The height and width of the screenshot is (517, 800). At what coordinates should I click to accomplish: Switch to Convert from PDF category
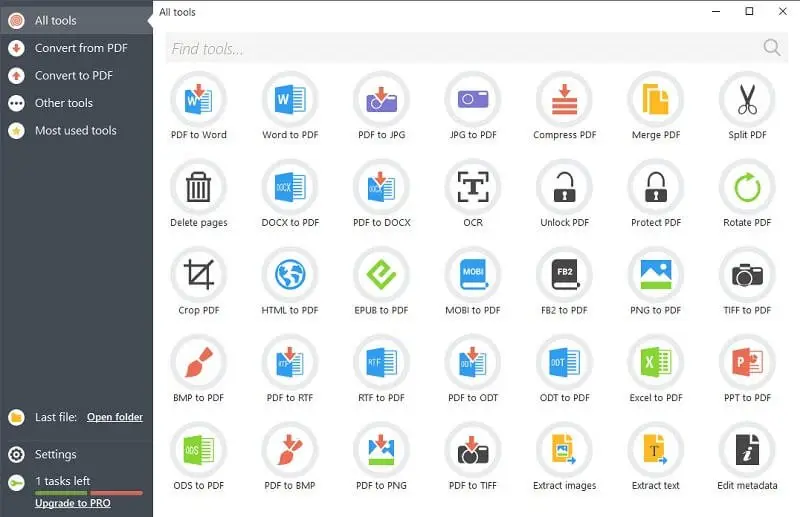(x=76, y=48)
